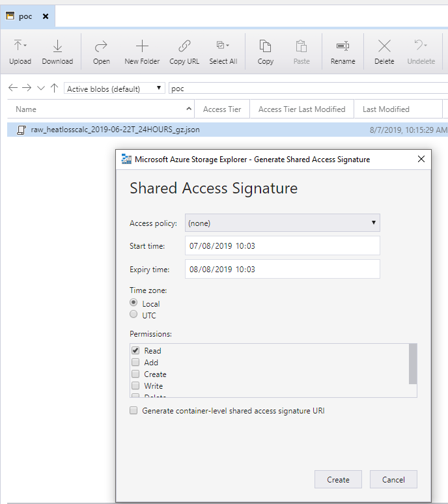Open the Undelete dropdown arrow
448x504 pixels.
pos(425,46)
